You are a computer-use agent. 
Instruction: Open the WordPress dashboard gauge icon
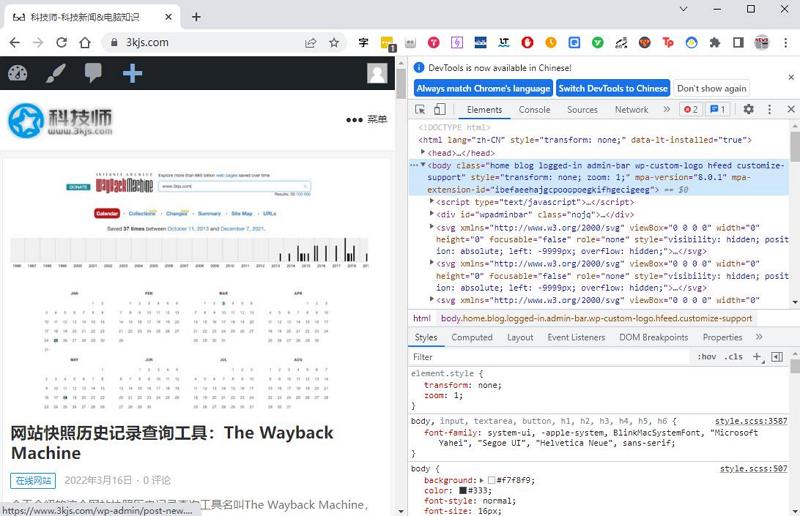(17, 73)
